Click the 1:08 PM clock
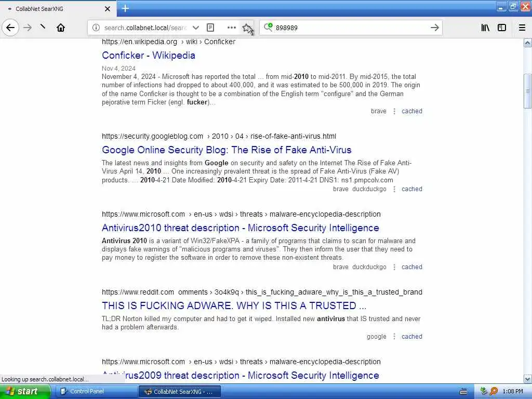Image resolution: width=532 pixels, height=399 pixels. coord(513,392)
